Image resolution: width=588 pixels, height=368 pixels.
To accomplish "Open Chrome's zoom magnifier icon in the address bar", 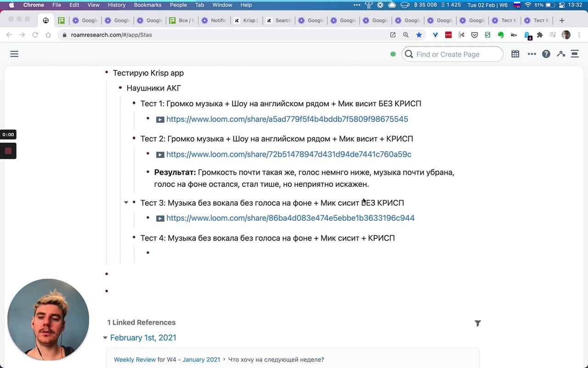I will pyautogui.click(x=406, y=34).
